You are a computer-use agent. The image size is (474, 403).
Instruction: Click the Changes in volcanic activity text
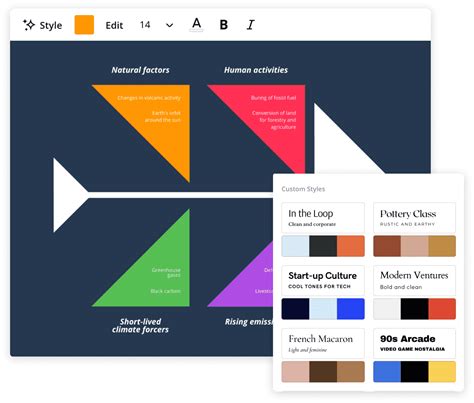tap(149, 98)
